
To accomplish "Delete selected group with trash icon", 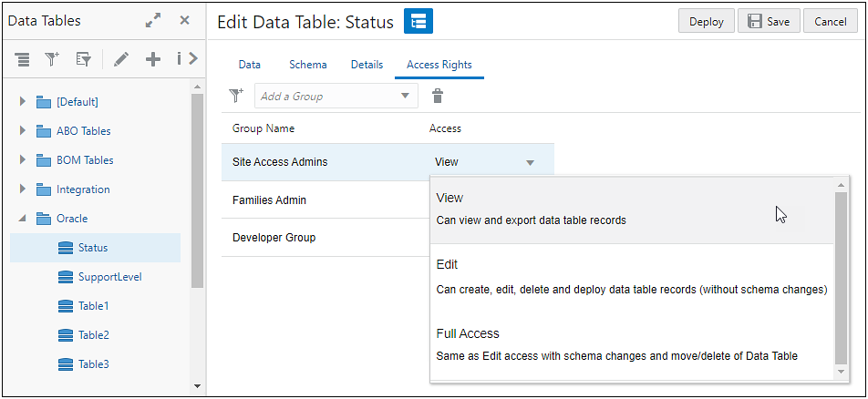I will tap(438, 96).
